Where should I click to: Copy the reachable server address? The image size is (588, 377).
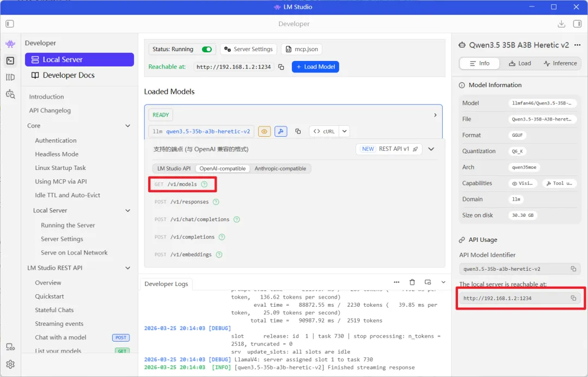coord(281,67)
